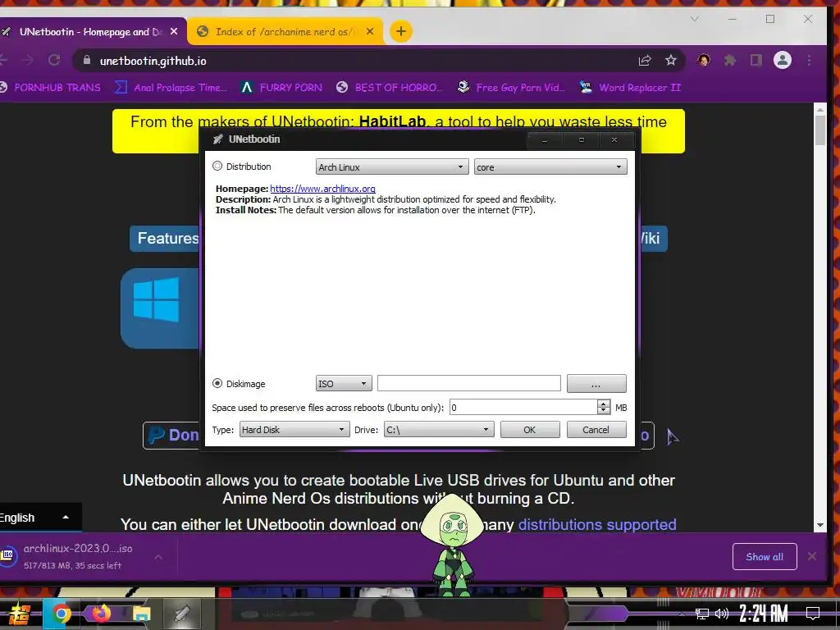Click the network tray icon
Image resolution: width=840 pixels, height=630 pixels.
click(701, 614)
